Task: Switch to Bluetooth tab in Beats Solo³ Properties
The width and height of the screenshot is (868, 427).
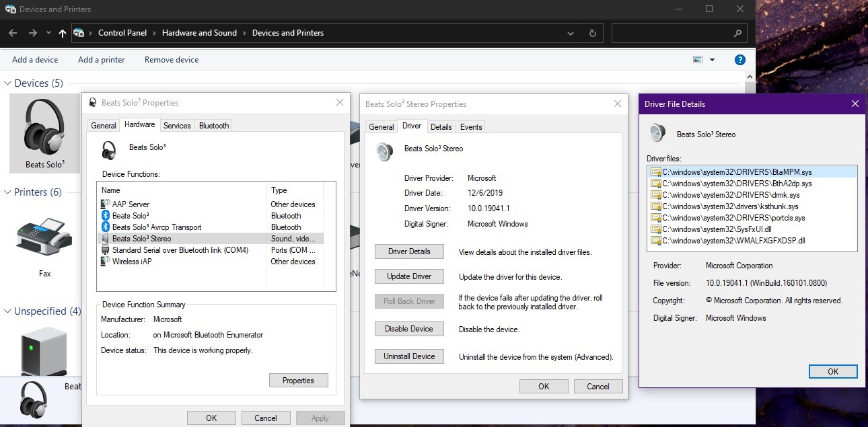Action: (214, 126)
